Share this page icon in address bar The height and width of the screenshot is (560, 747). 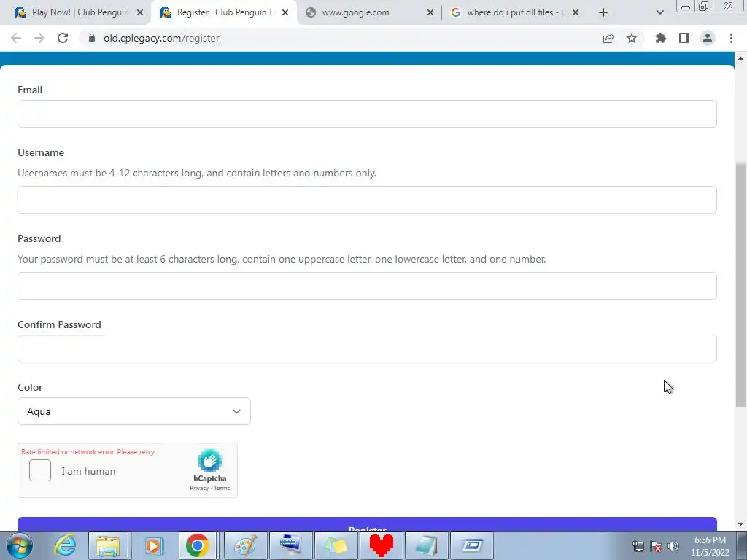608,38
